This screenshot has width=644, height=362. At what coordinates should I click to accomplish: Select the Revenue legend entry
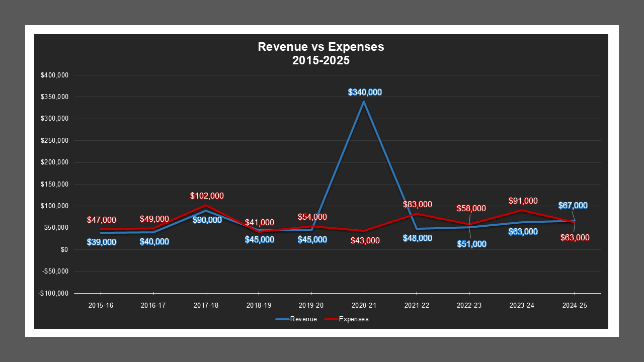pyautogui.click(x=303, y=319)
